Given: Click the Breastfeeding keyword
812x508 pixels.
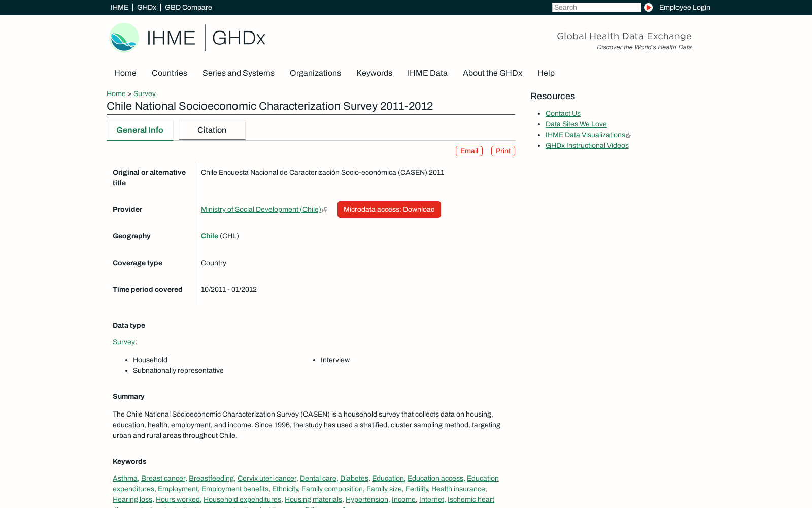Looking at the screenshot, I should (211, 478).
